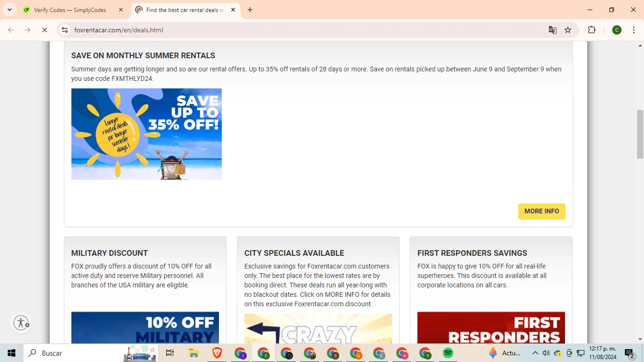Open the Crazy city specials banner image

point(318,329)
